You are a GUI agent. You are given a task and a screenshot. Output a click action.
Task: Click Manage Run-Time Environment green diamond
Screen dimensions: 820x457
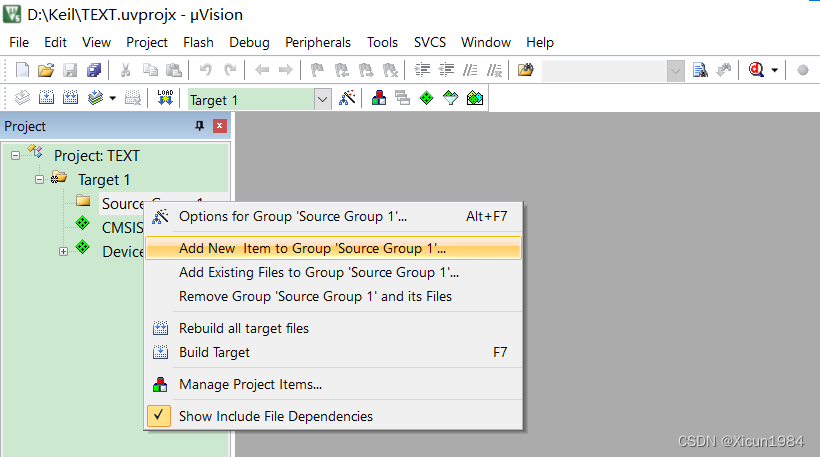click(427, 98)
